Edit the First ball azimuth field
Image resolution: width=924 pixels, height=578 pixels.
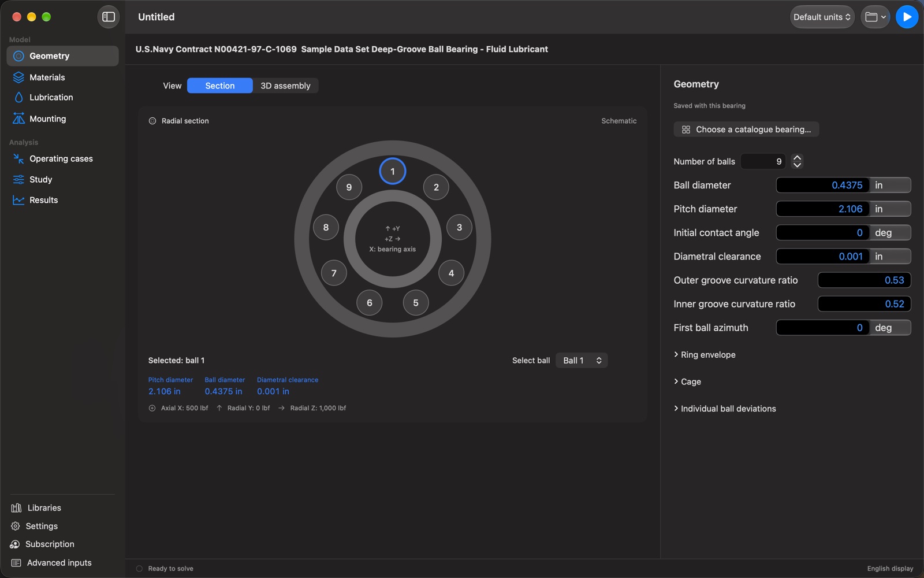[822, 328]
